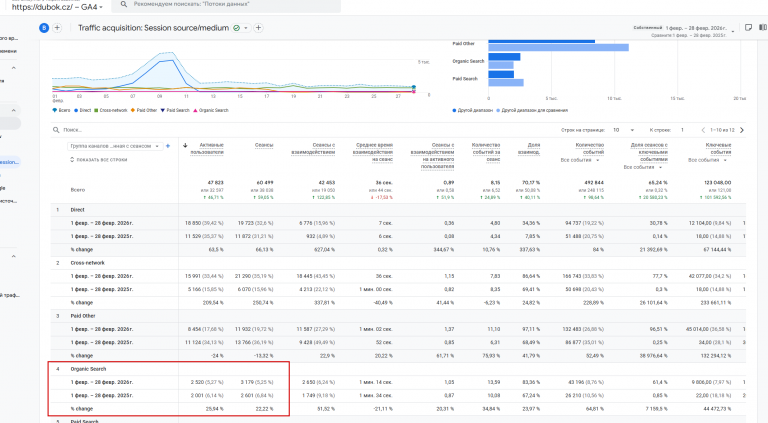Viewport: 768px width, 423px height.
Task: Click the Сеансы column header
Action: click(x=264, y=146)
